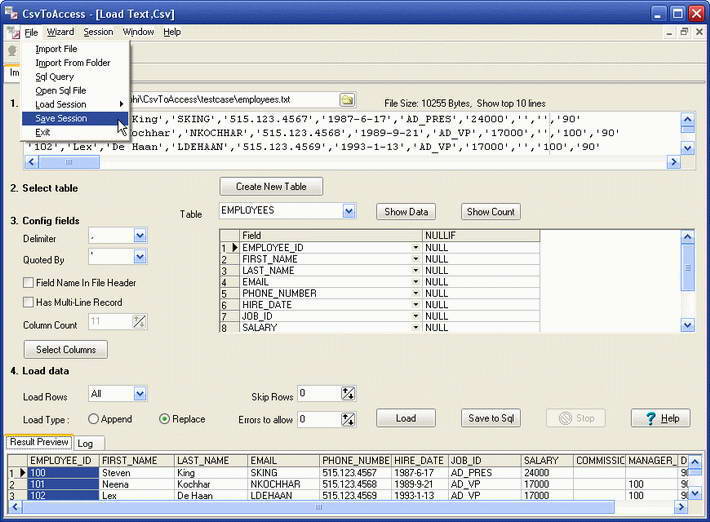This screenshot has height=522, width=710.
Task: Click the file preview scroll down arrow
Action: 687,148
